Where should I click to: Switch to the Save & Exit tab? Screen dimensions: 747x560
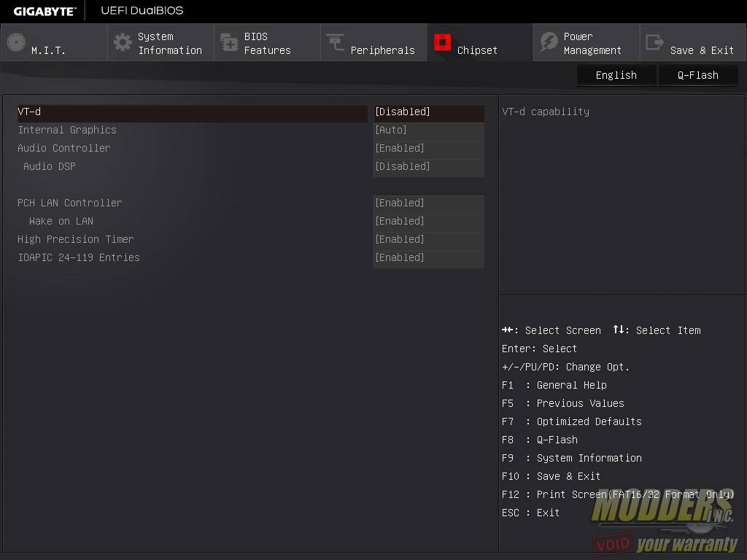(x=693, y=42)
